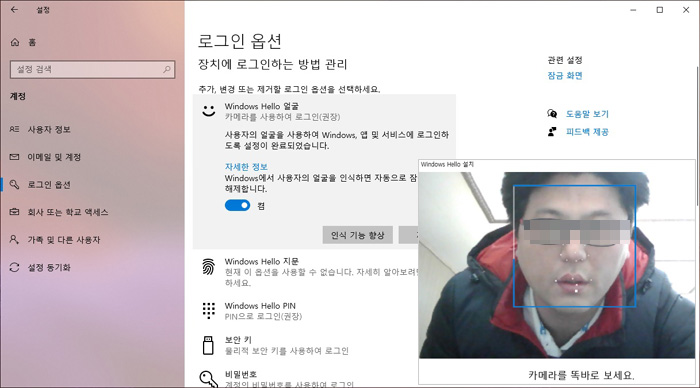The height and width of the screenshot is (388, 700).
Task: Click the 사용자 정보 person icon
Action: click(x=14, y=129)
